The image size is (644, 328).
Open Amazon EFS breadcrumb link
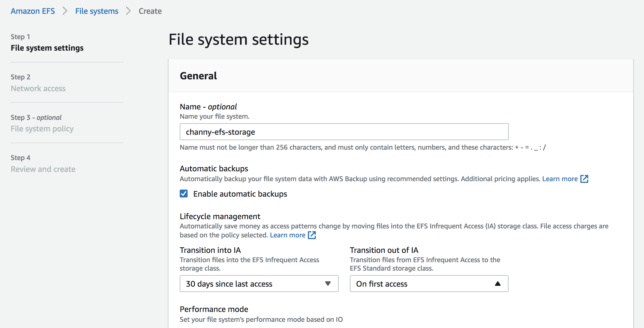(x=33, y=11)
